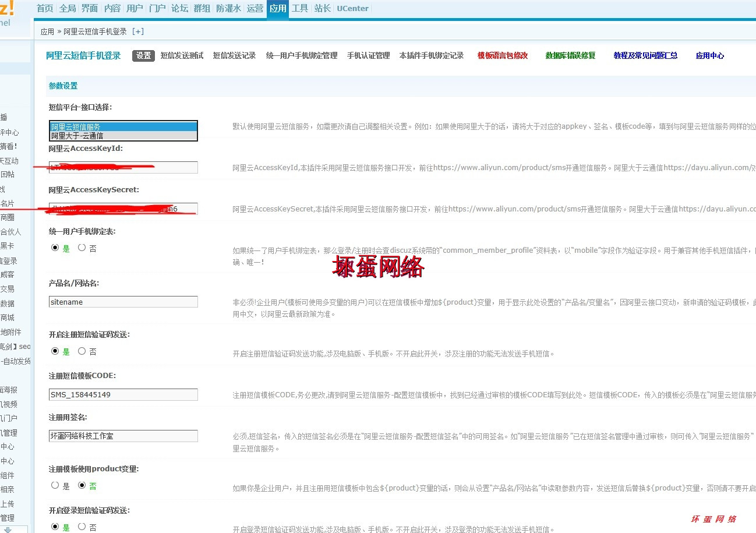The width and height of the screenshot is (756, 533).
Task: Open the 上传 item in left sidebar
Action: pyautogui.click(x=7, y=504)
